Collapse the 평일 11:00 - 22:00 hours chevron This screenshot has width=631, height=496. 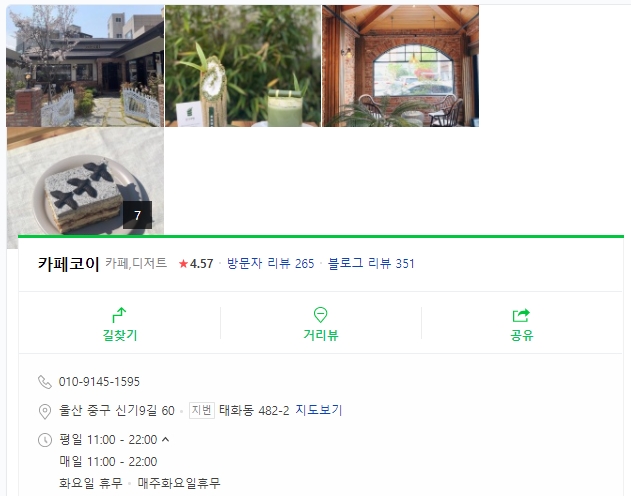pos(165,439)
